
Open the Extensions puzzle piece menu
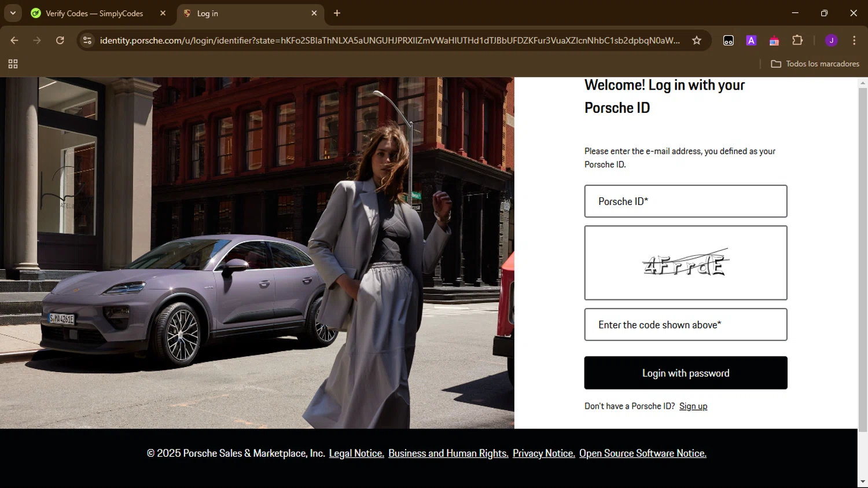[797, 41]
